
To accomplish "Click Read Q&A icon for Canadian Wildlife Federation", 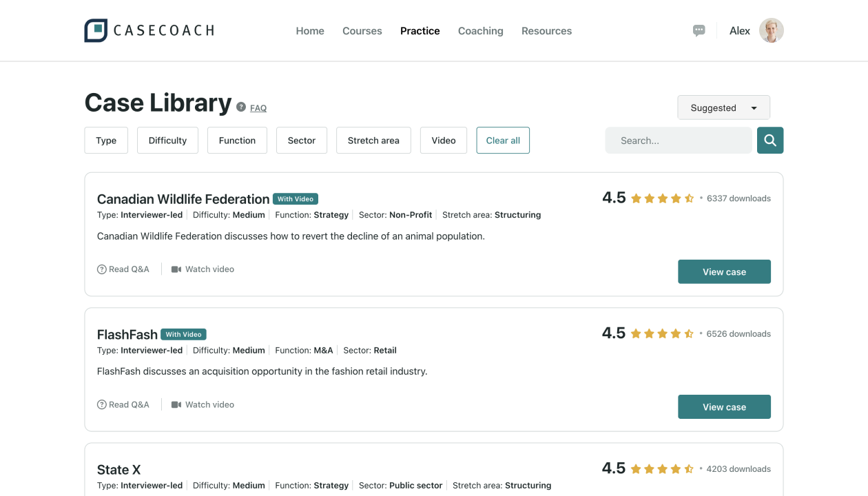I will click(102, 269).
